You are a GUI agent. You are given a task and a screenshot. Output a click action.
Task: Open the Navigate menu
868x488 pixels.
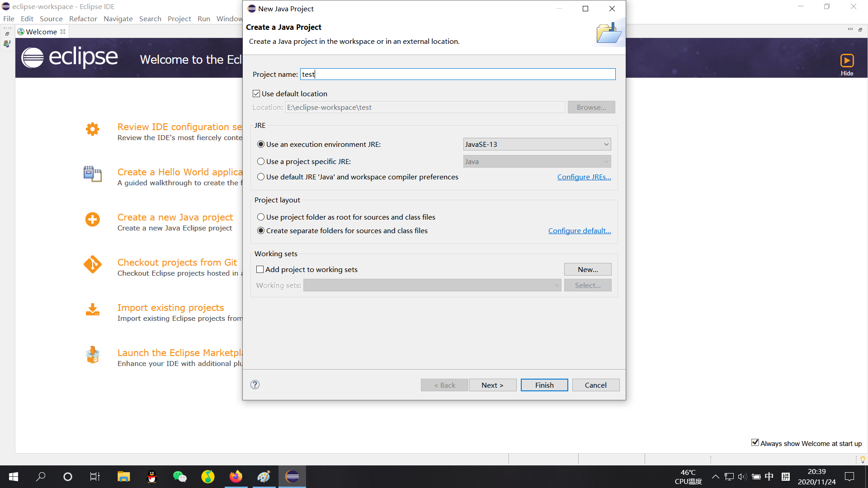[x=118, y=19]
